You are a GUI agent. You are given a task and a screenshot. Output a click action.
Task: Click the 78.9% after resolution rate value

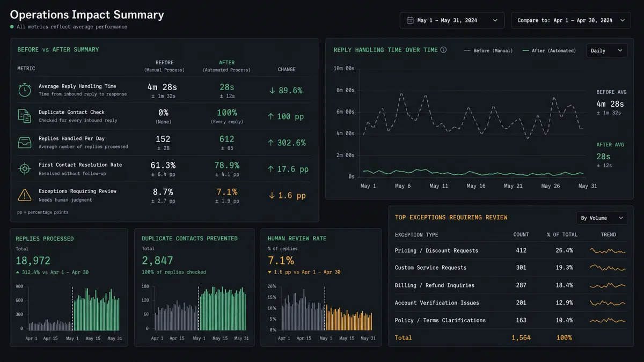coord(226,165)
